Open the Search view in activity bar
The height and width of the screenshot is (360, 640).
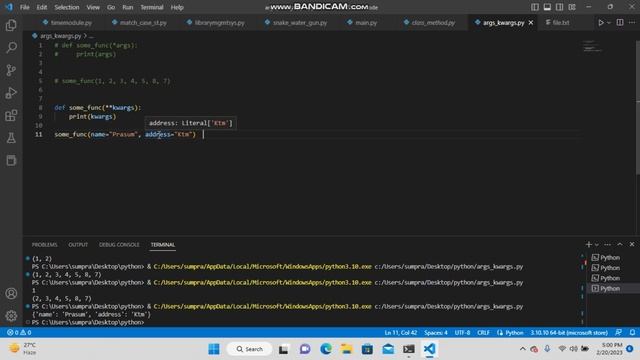click(x=11, y=47)
